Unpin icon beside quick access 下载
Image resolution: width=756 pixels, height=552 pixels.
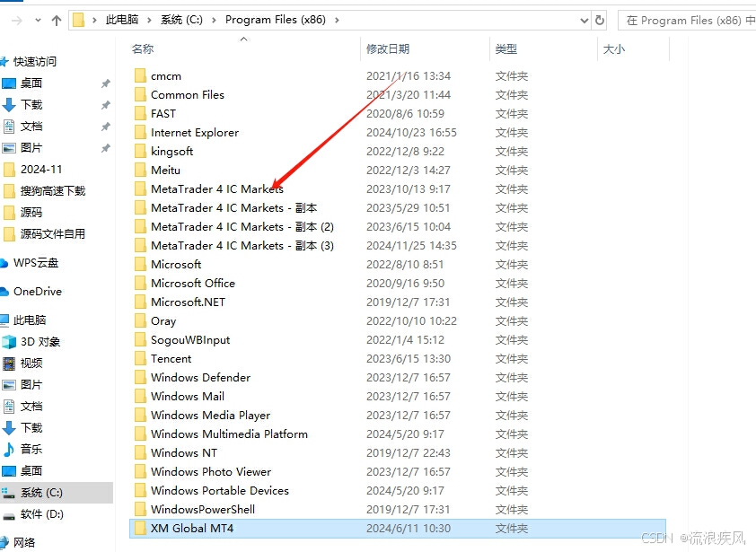(106, 105)
